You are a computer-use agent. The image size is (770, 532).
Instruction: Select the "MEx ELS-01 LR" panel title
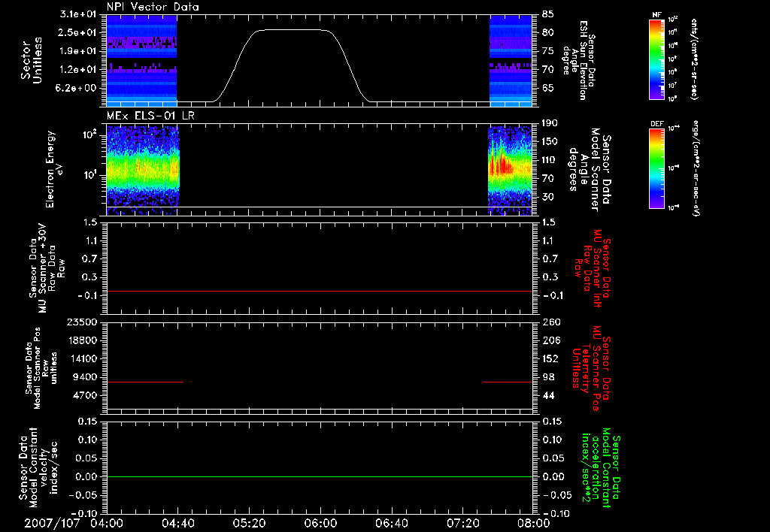[150, 116]
